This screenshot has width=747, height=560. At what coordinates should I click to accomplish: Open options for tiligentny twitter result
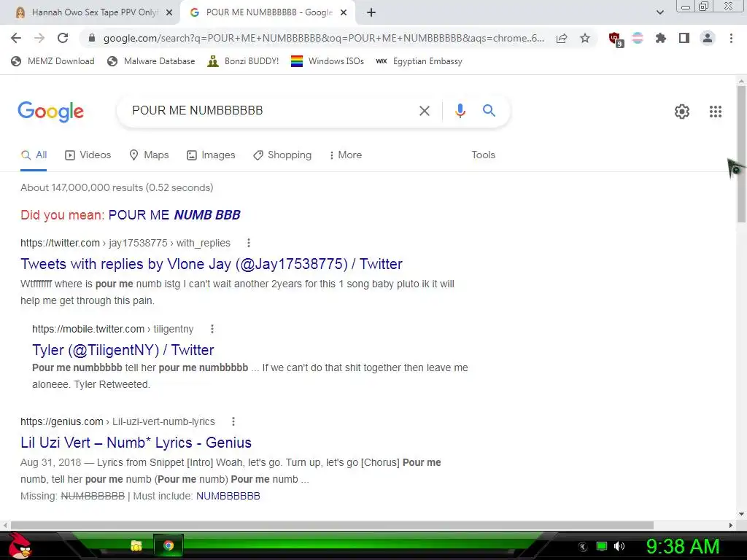coord(212,329)
